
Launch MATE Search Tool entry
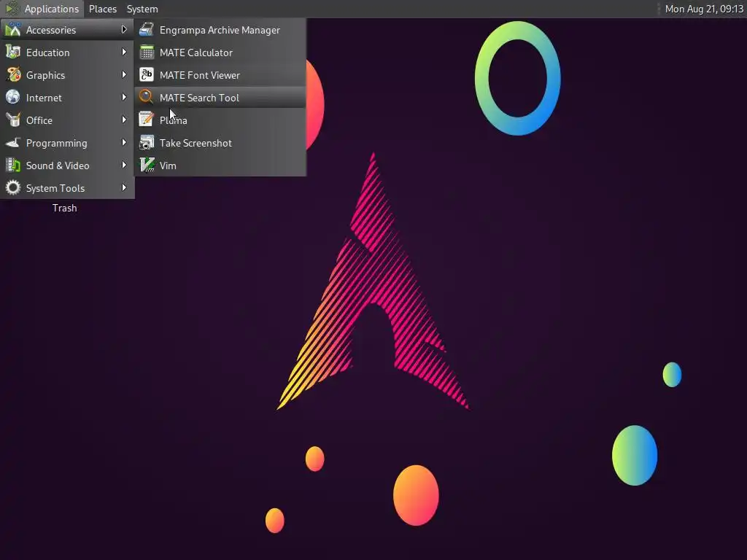coord(220,98)
